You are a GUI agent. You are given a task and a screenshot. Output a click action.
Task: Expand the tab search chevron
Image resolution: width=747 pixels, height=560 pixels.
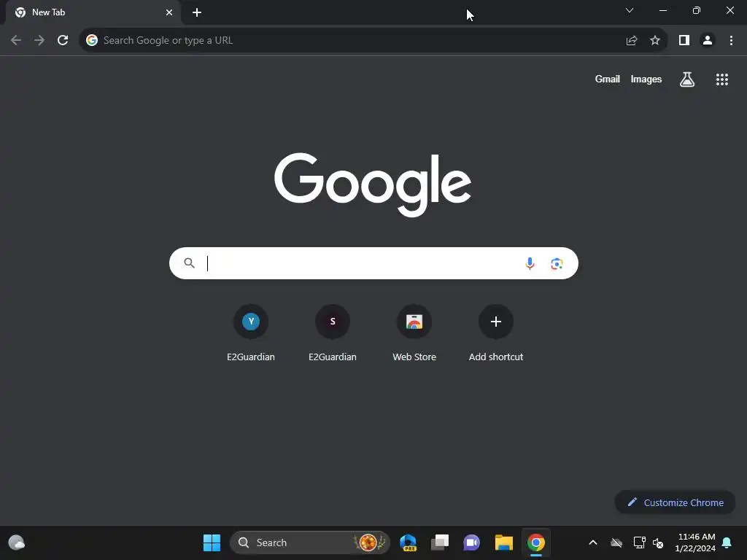630,10
